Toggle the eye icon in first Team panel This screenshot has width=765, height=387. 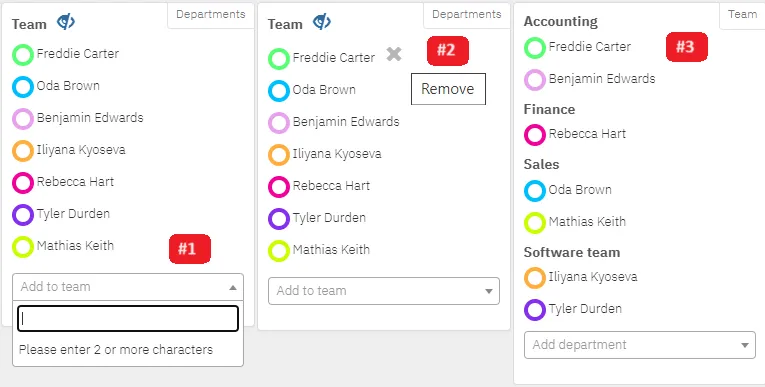coord(65,22)
